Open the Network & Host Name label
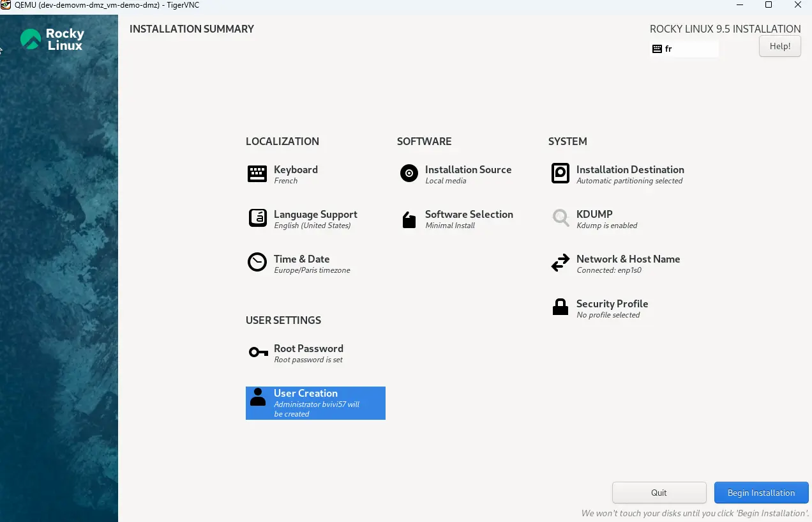Screen dimensions: 812x522 tap(628, 259)
